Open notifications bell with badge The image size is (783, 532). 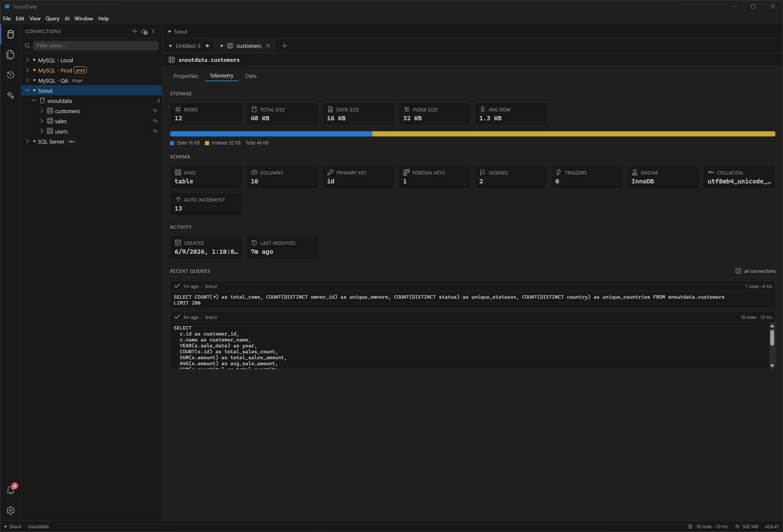coord(11,490)
